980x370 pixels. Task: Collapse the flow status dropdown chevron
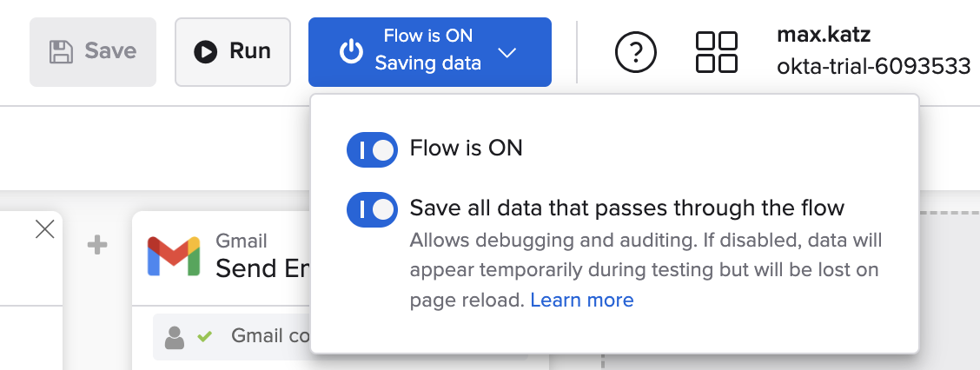click(x=507, y=53)
